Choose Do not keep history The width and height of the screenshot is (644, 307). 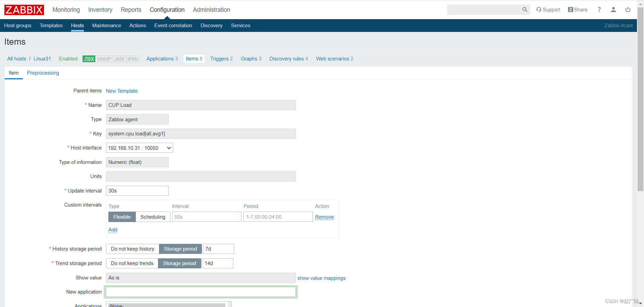click(132, 249)
